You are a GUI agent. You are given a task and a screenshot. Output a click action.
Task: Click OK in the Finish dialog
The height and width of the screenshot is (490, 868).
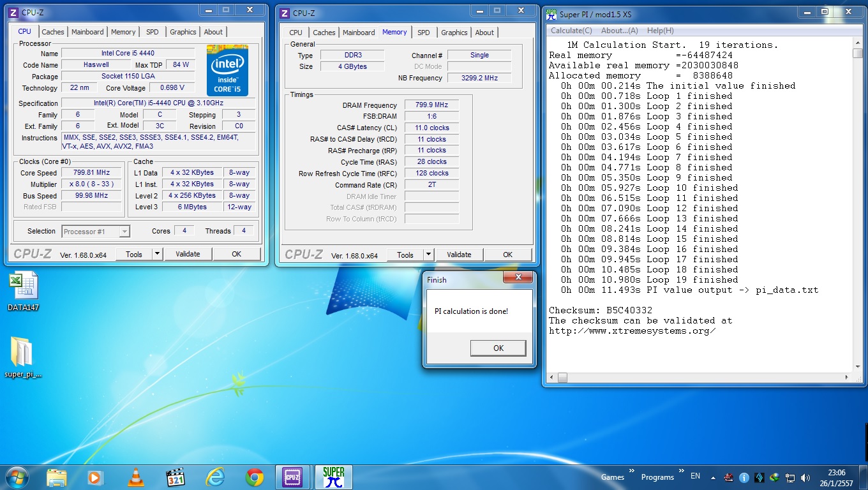(x=498, y=348)
